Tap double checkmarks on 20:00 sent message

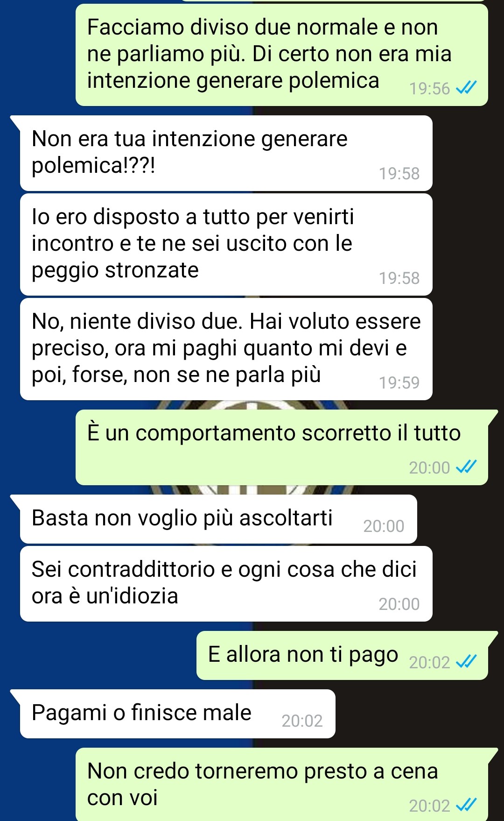point(466,467)
